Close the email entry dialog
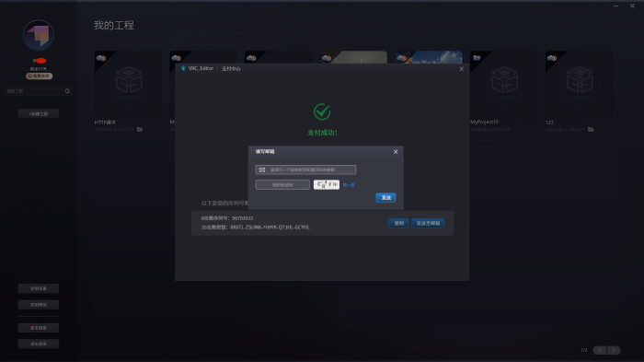Image resolution: width=644 pixels, height=362 pixels. click(x=396, y=152)
